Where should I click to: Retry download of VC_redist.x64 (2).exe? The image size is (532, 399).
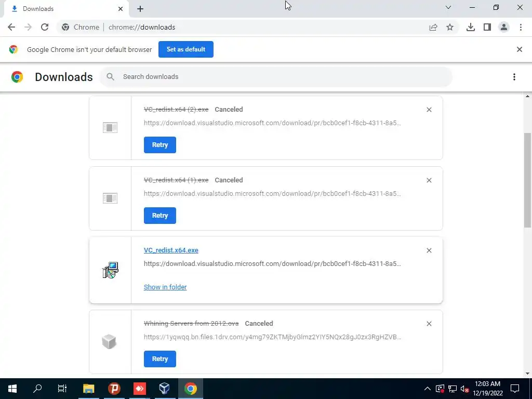(x=160, y=145)
